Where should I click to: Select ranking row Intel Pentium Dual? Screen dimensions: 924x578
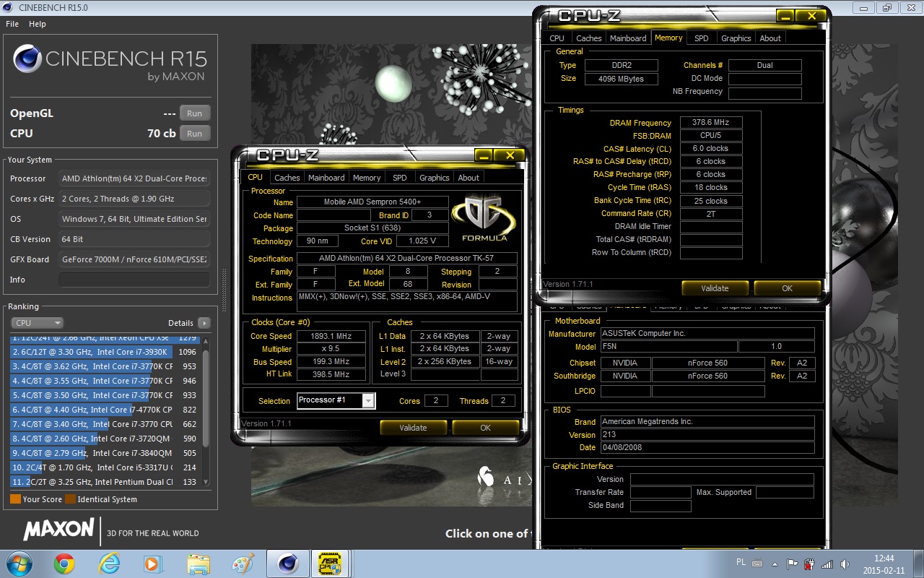[x=105, y=482]
